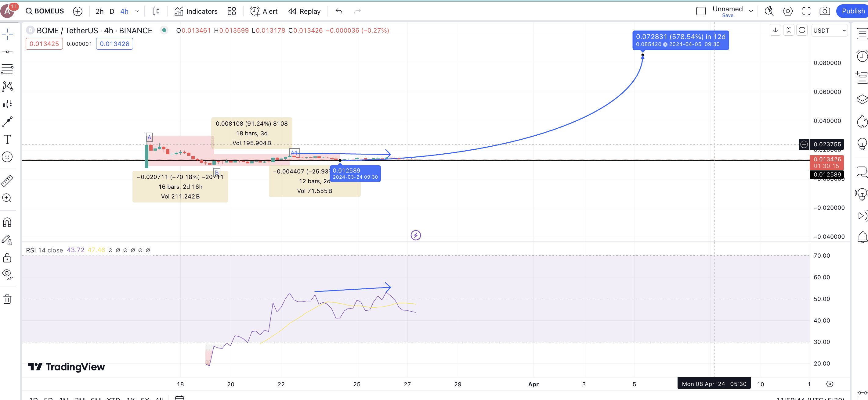
Task: Switch to the D daily timeframe
Action: pos(112,12)
